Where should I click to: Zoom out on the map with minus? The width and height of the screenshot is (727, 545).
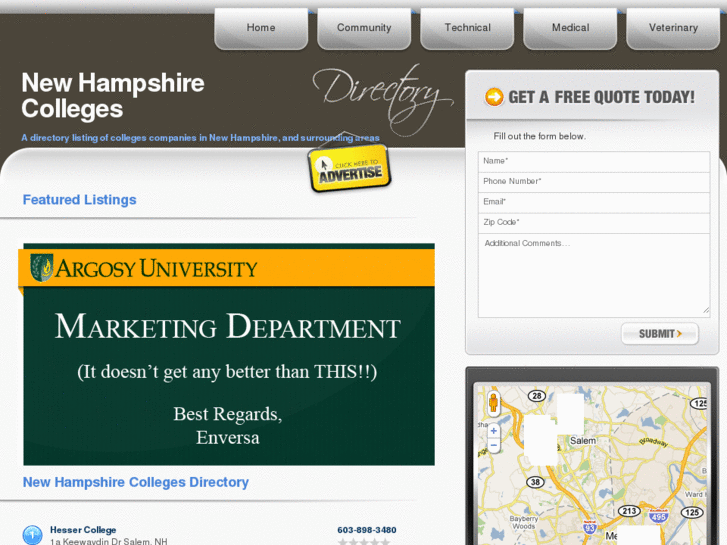(494, 446)
